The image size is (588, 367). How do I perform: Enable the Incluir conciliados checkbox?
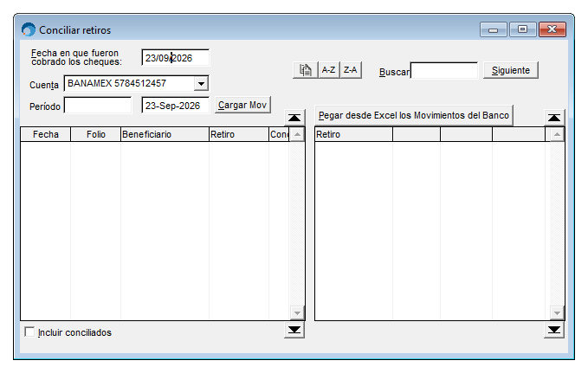pyautogui.click(x=29, y=332)
